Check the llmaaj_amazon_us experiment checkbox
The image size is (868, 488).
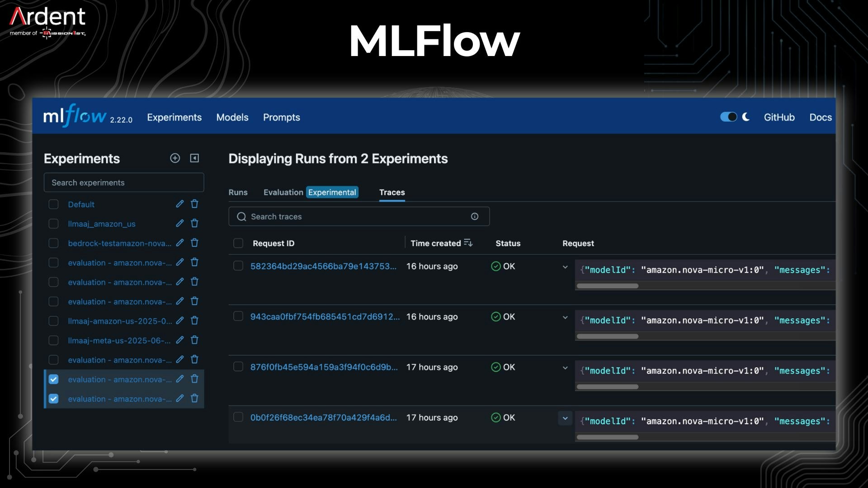click(x=53, y=224)
